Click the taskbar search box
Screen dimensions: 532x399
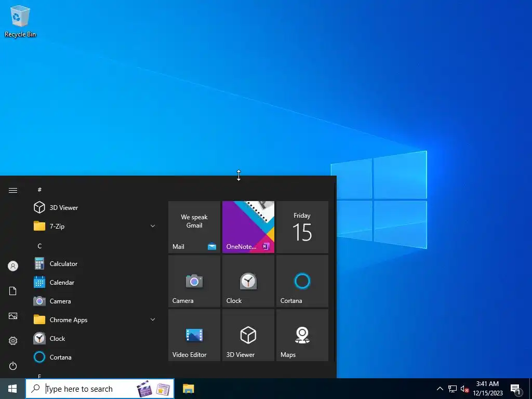tap(100, 389)
